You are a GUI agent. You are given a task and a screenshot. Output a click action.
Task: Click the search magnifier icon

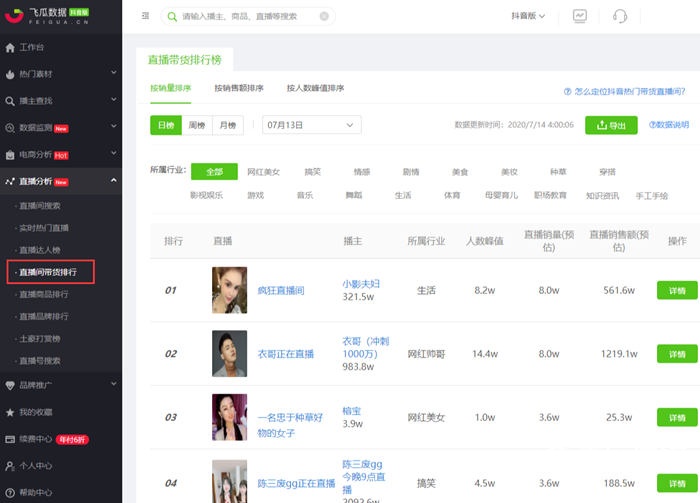point(172,16)
